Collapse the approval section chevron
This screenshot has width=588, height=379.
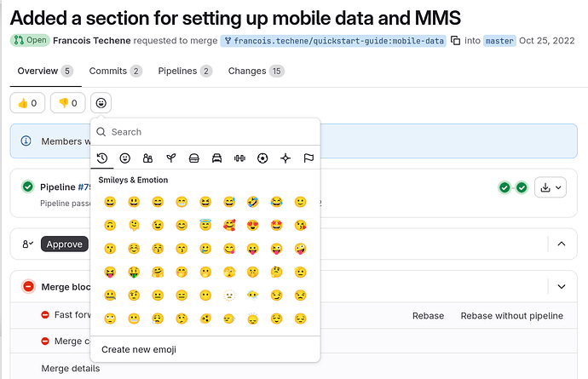coord(562,244)
